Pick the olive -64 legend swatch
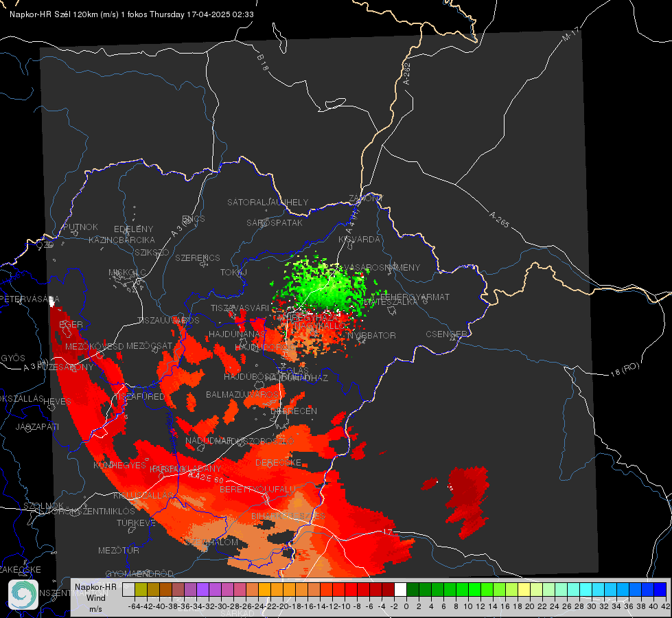This screenshot has height=618, width=672. (x=141, y=589)
